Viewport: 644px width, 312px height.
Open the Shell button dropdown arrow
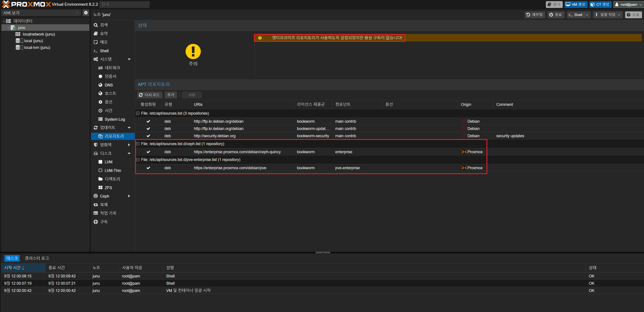point(587,15)
